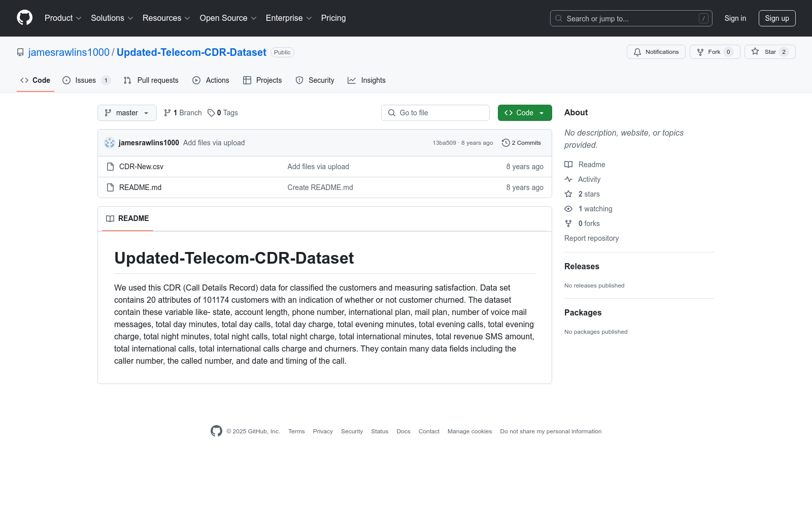View the 0 Tags list
The image size is (812, 508).
[223, 113]
